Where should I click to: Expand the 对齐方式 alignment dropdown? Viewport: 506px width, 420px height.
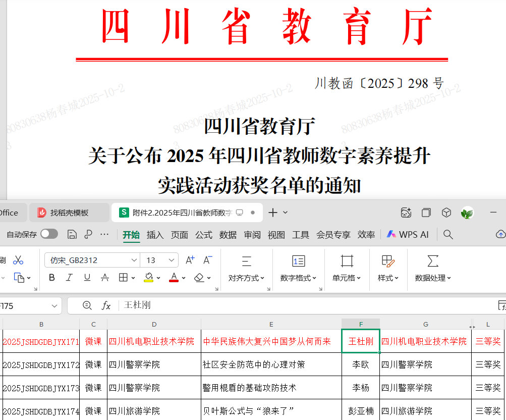click(x=247, y=278)
